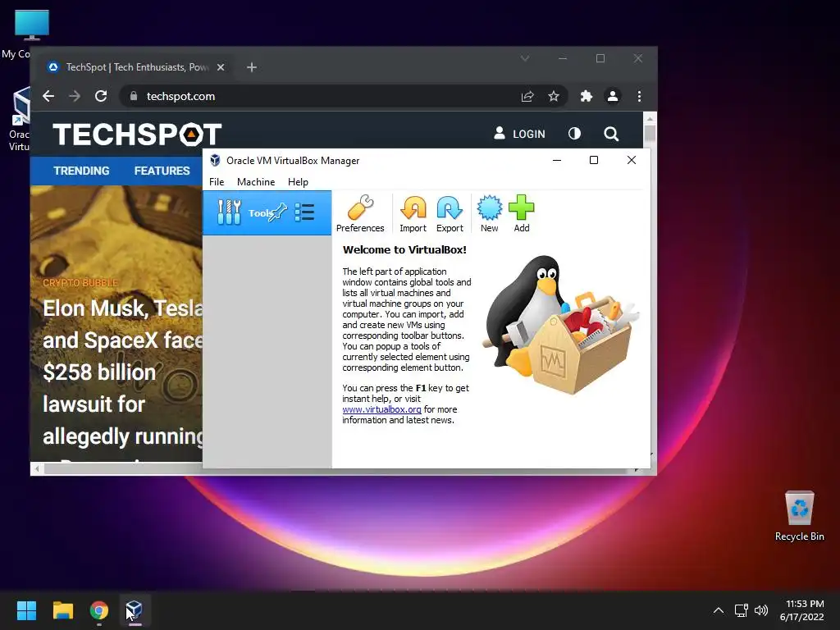Viewport: 840px width, 630px height.
Task: Open the Chrome profile avatar
Action: tap(612, 96)
